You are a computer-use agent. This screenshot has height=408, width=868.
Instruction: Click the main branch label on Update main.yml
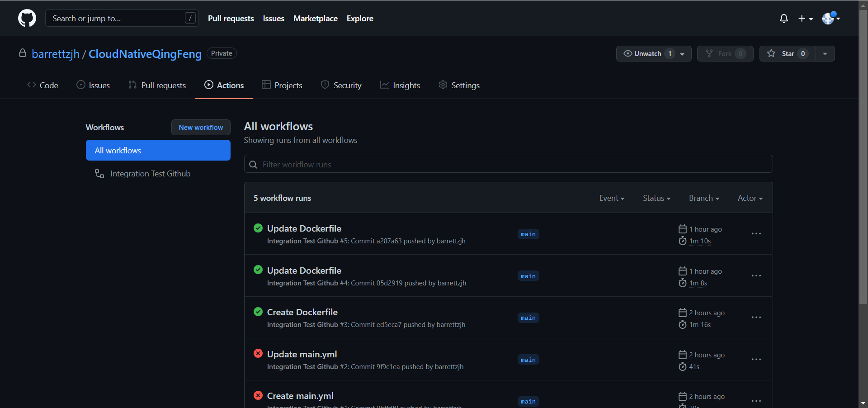[528, 360]
